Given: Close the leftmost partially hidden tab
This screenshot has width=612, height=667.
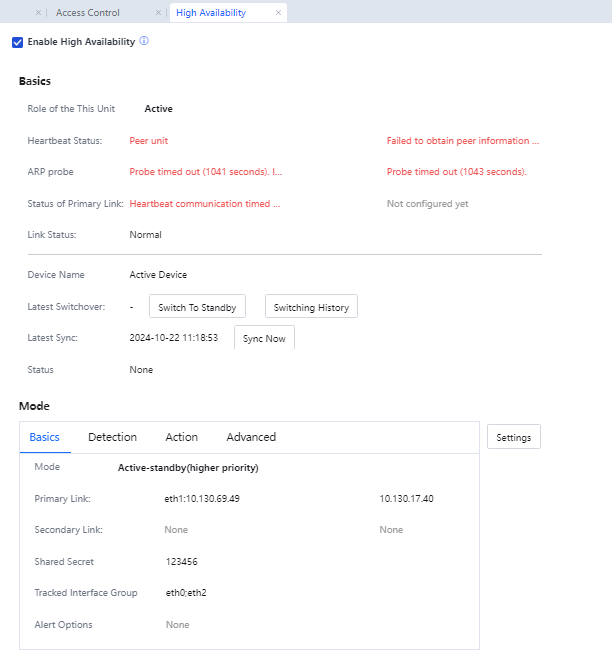Looking at the screenshot, I should (x=38, y=13).
